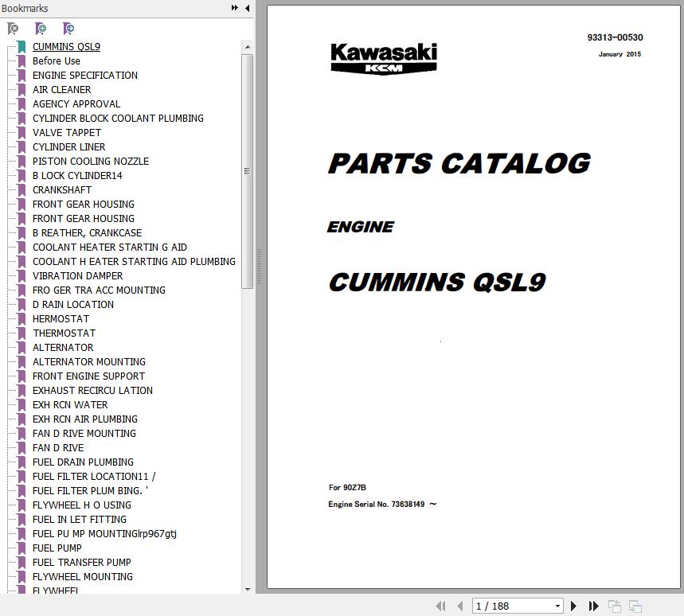Click the continuous page view icon
This screenshot has width=684, height=616.
click(x=635, y=606)
